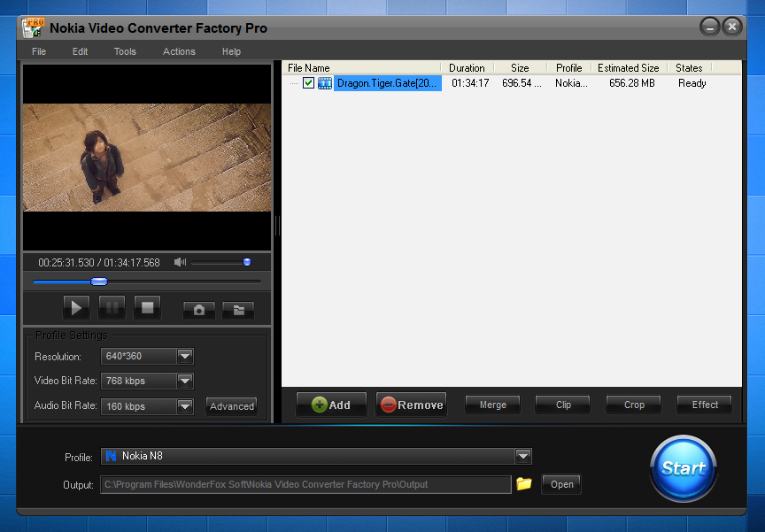Viewport: 765px width, 532px height.
Task: Click the 656.28 MB estimated size cell
Action: (x=632, y=83)
